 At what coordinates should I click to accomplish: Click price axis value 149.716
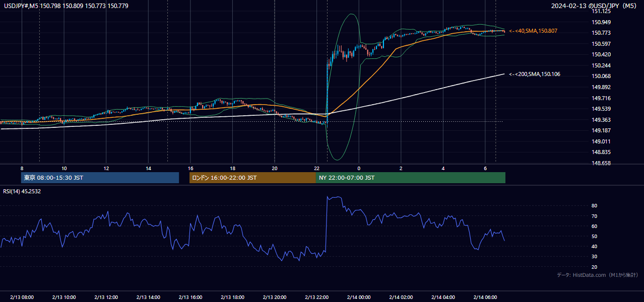coord(601,98)
